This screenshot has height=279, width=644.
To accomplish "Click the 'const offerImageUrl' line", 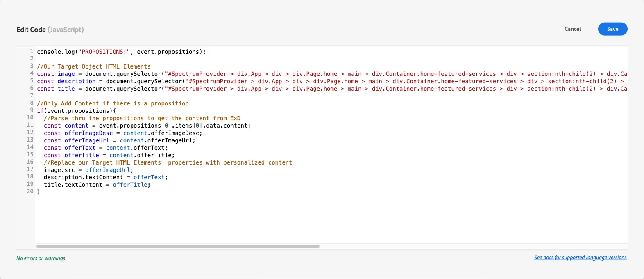I will pyautogui.click(x=120, y=140).
